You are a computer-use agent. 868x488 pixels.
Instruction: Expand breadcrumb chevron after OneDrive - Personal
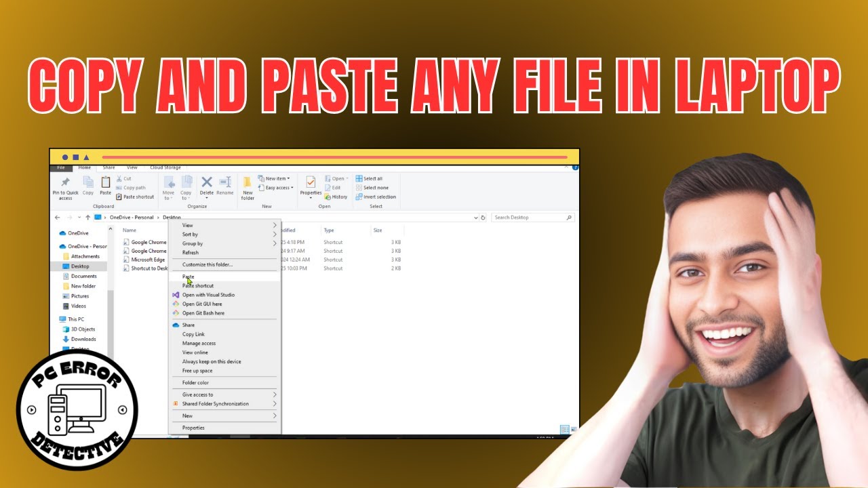click(158, 218)
